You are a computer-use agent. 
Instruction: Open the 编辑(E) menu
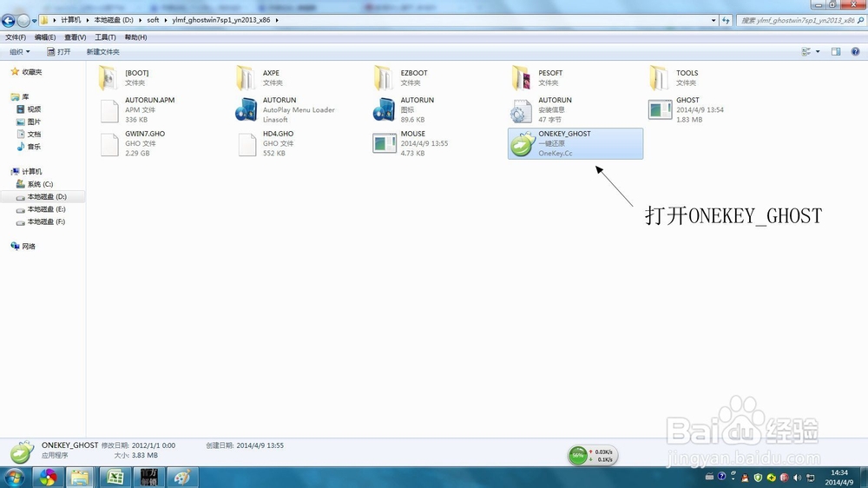pyautogui.click(x=45, y=37)
